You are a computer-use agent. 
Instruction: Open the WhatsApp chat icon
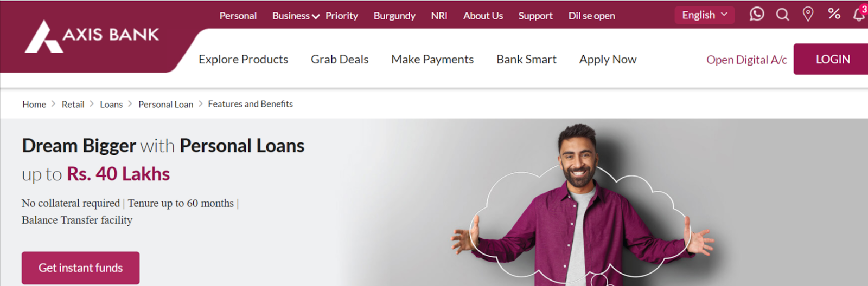point(757,14)
